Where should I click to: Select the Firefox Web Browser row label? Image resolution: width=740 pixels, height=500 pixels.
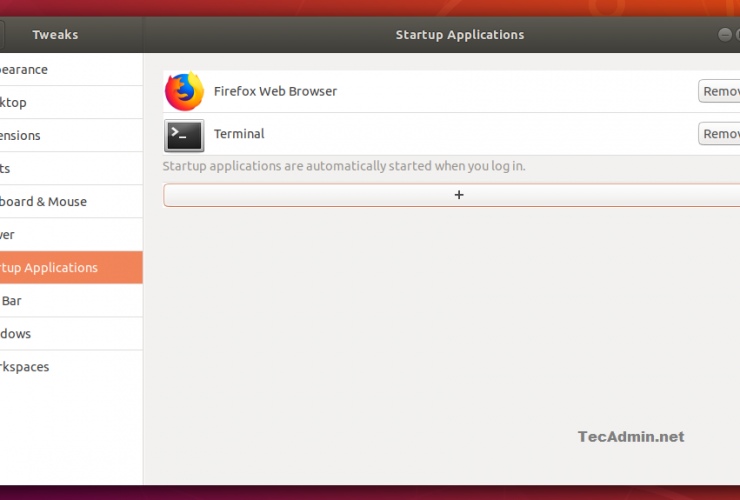click(x=275, y=91)
